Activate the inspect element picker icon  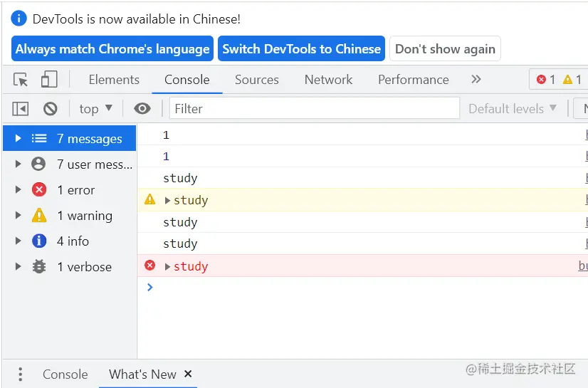coord(21,80)
